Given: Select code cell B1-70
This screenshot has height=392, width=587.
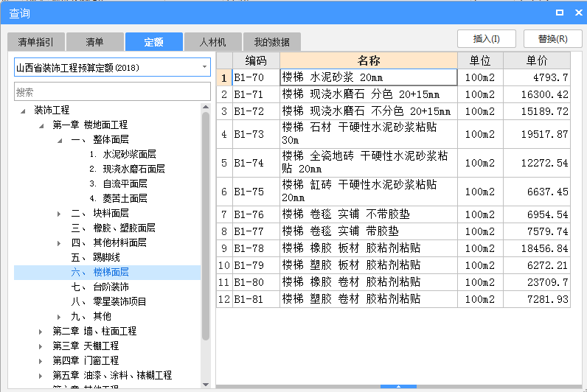Looking at the screenshot, I should [256, 77].
